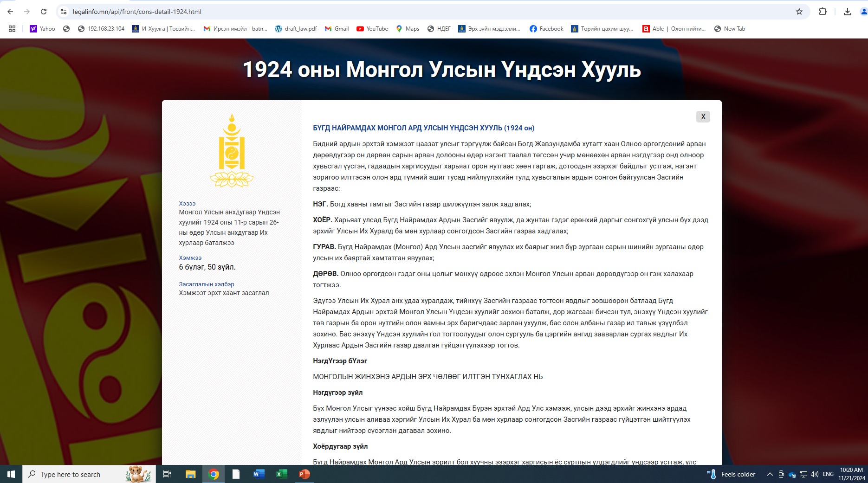Viewport: 868px width, 483px height.
Task: Switch keyboard language via ENG indicator
Action: click(828, 474)
